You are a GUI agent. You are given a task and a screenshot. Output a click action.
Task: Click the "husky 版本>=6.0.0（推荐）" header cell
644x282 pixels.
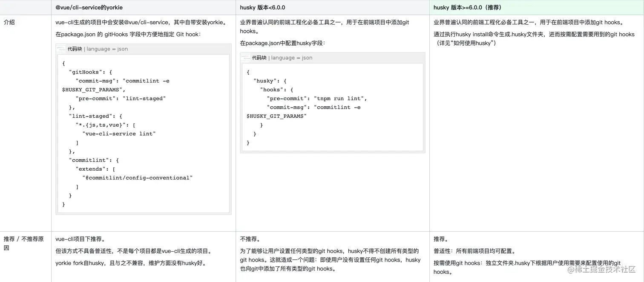[467, 7]
